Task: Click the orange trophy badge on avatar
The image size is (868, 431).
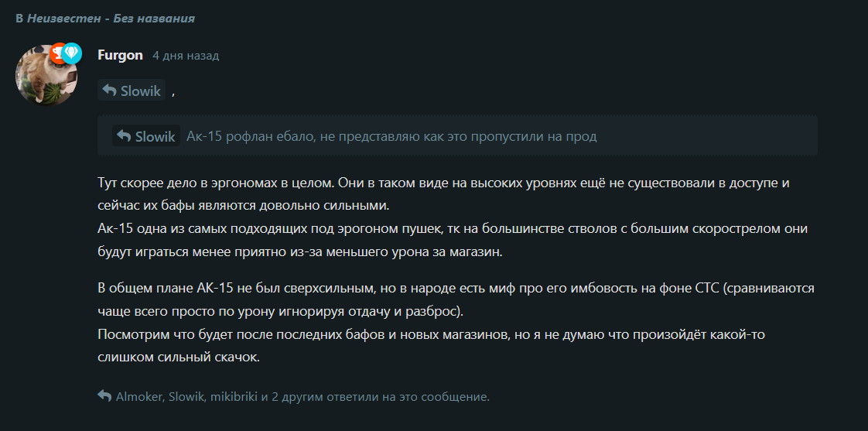Action: (57, 53)
